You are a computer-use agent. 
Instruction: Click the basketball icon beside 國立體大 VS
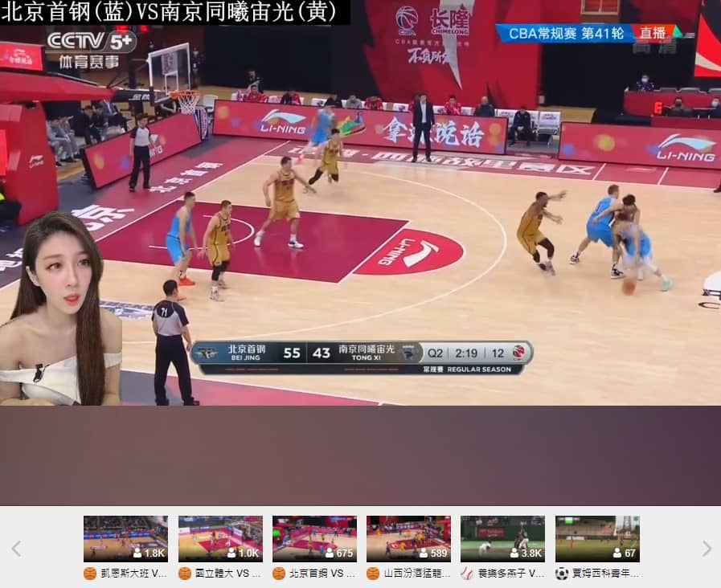point(185,574)
